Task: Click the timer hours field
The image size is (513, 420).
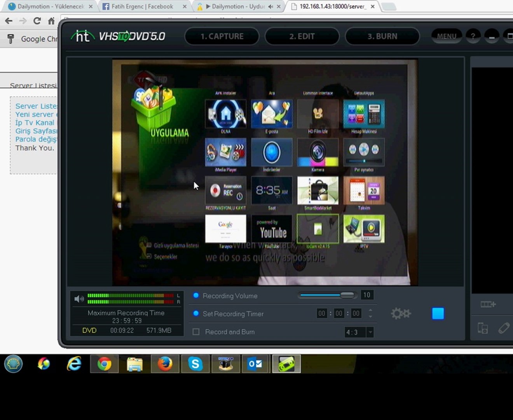Action: click(x=322, y=313)
